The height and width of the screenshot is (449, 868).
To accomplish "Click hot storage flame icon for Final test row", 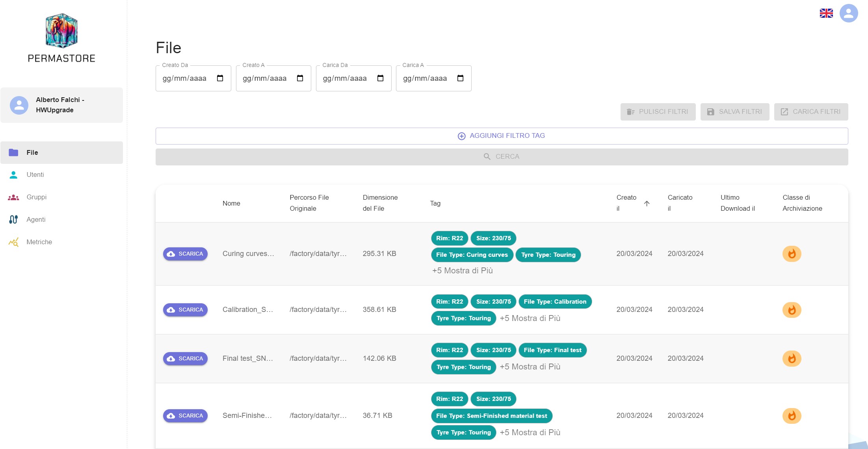I will (x=792, y=358).
